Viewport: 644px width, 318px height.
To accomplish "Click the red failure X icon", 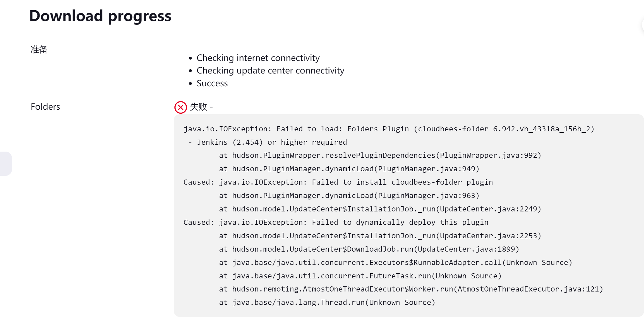I will point(180,107).
